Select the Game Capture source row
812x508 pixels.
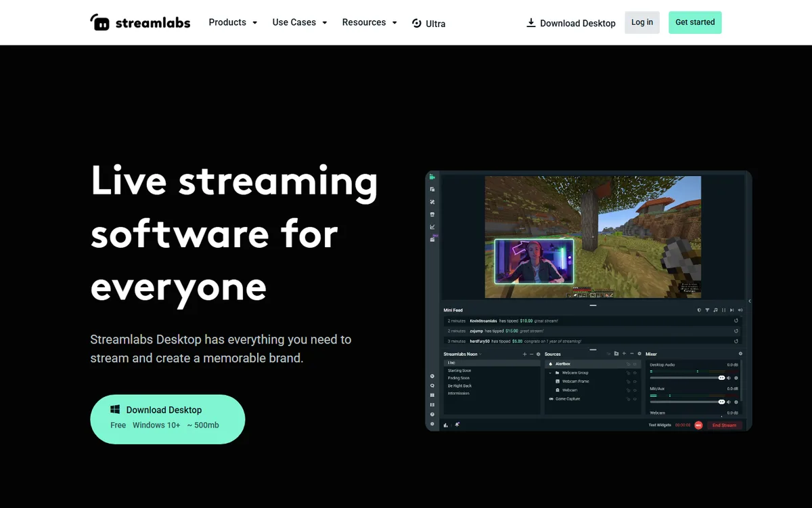click(x=593, y=399)
